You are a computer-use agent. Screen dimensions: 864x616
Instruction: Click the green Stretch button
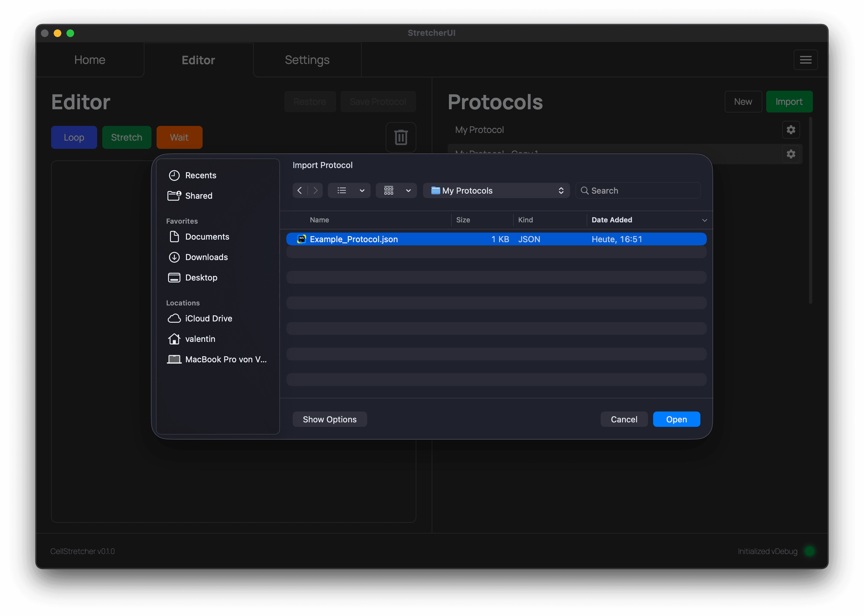click(127, 137)
